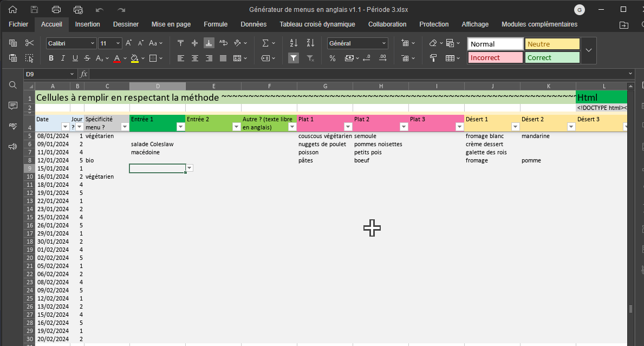Apply percent style to cell
Screen dimensions: 644x346
pyautogui.click(x=333, y=58)
